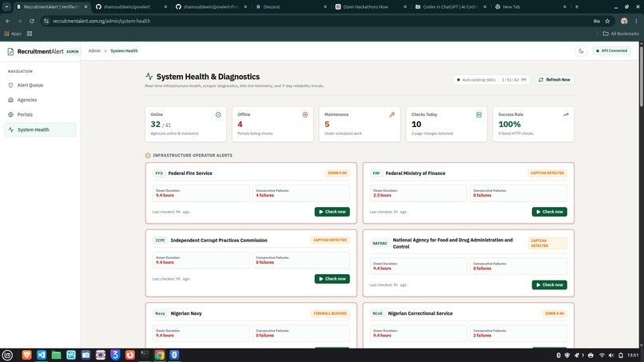The width and height of the screenshot is (644, 362).
Task: Open Portals from the sidebar navigation
Action: click(40, 114)
